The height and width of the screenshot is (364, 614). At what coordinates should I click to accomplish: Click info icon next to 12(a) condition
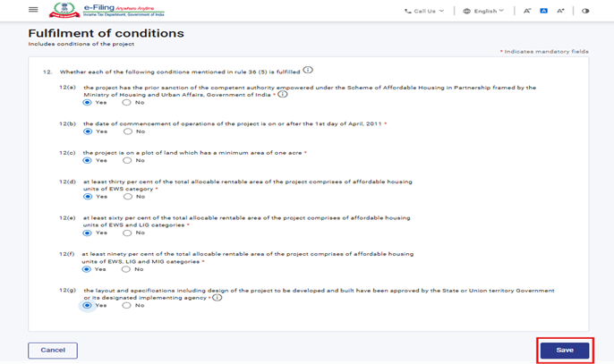click(x=283, y=94)
